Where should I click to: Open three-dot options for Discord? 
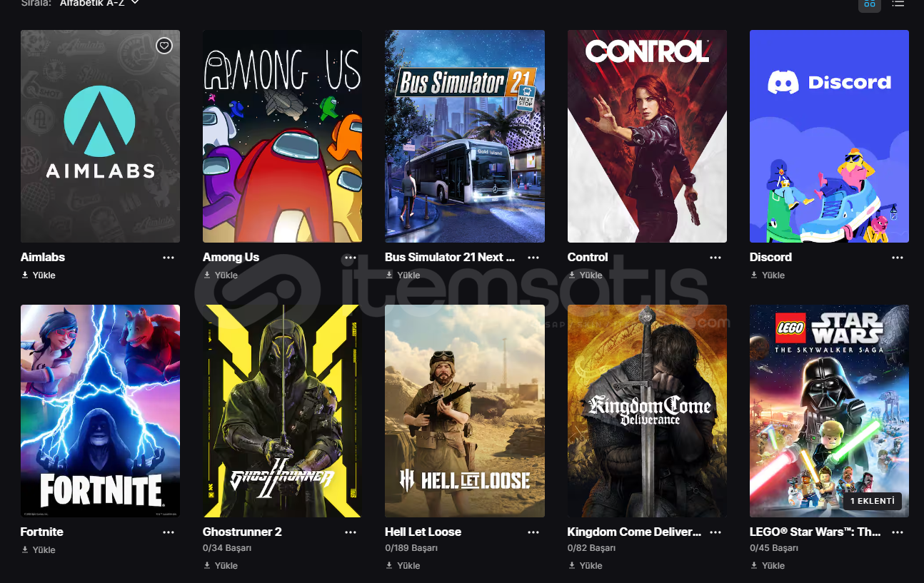point(898,258)
